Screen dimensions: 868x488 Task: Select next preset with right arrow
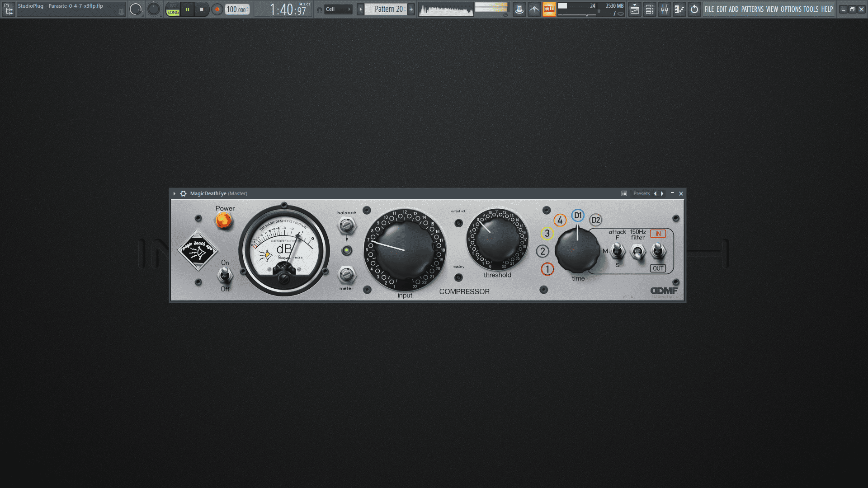click(x=662, y=193)
